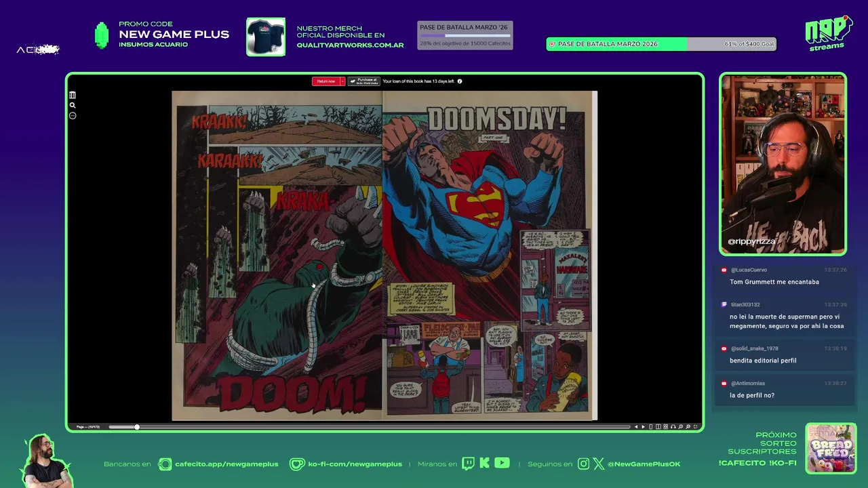Click titan303132 chat username
Screen dimensions: 868x488
pos(745,305)
